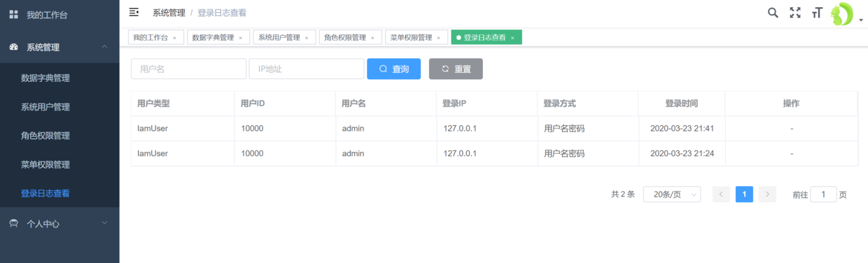The height and width of the screenshot is (263, 868).
Task: Open 角色权限管理 in the sidebar
Action: tap(45, 136)
